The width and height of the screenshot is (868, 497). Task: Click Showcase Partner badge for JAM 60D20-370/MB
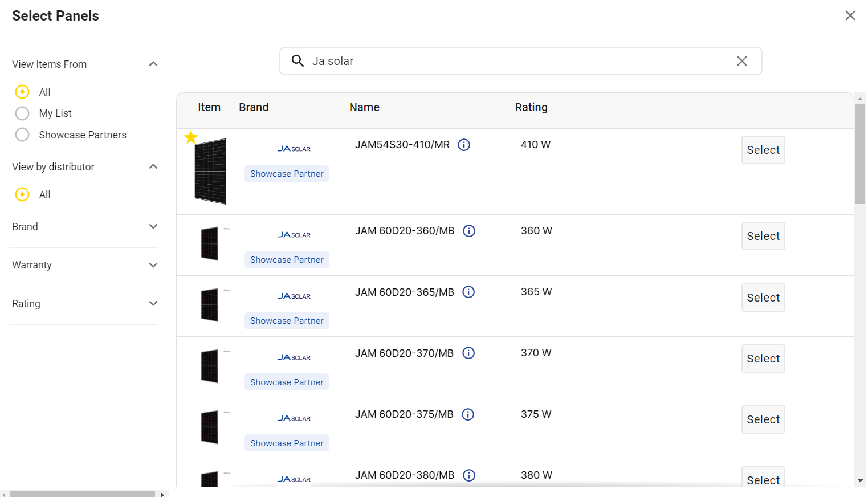point(287,382)
